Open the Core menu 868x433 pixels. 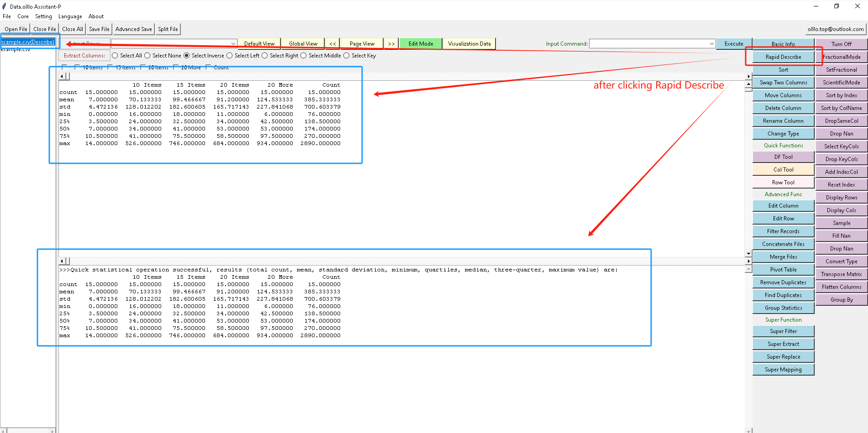(x=23, y=16)
